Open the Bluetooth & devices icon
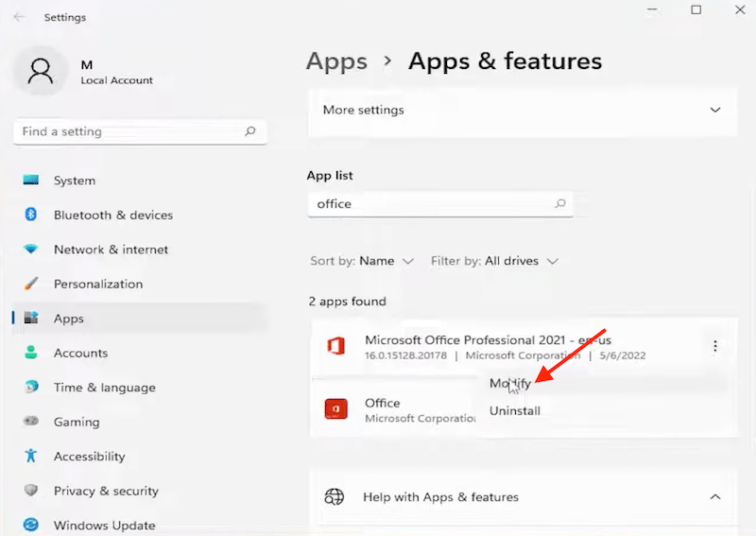 tap(31, 215)
